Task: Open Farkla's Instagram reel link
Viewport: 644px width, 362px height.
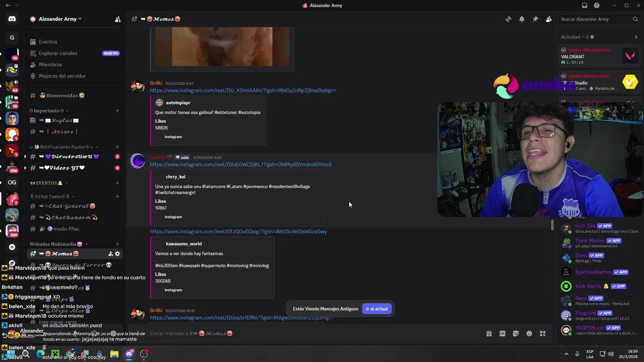Action: pyautogui.click(x=240, y=164)
